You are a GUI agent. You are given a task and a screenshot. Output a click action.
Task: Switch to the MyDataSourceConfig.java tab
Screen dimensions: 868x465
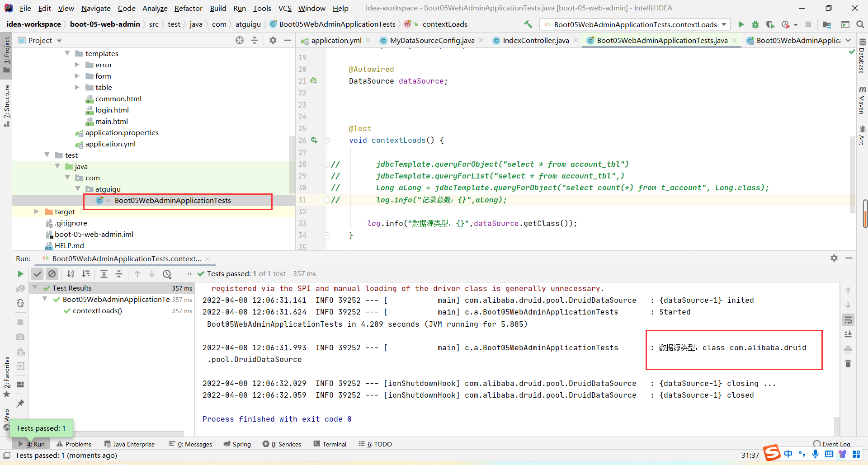[x=432, y=41]
